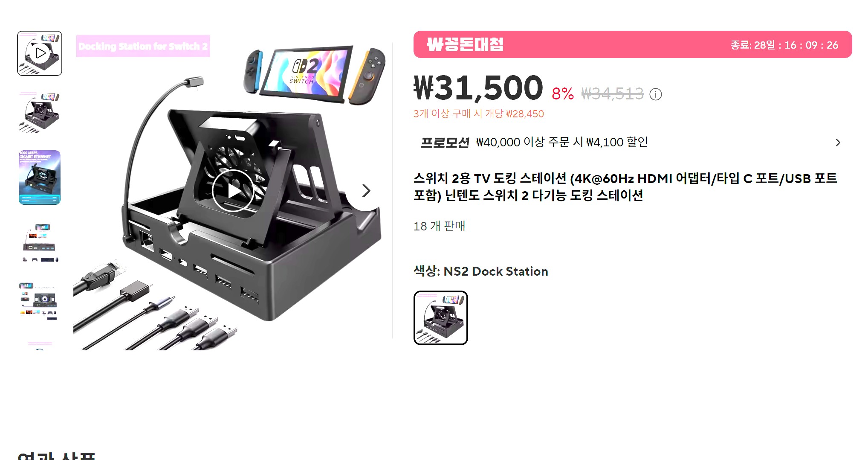The width and height of the screenshot is (868, 460).
Task: Select the fourth thumbnail showing ports
Action: tap(40, 243)
